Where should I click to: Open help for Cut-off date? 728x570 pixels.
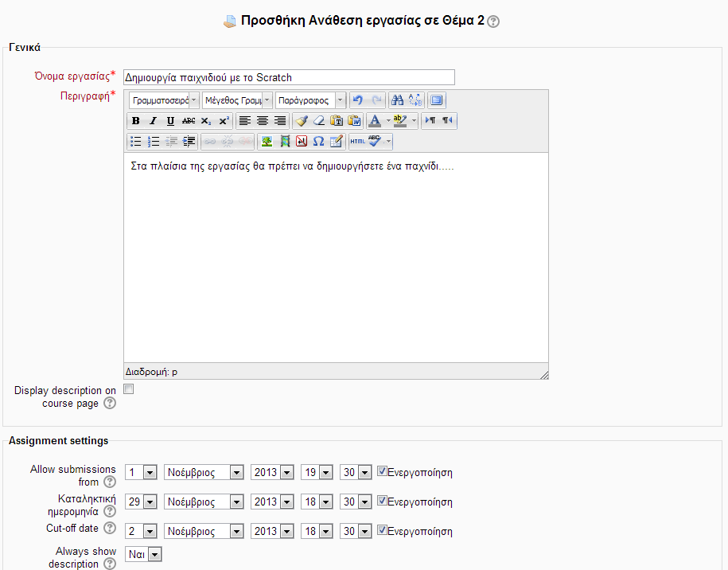110,528
